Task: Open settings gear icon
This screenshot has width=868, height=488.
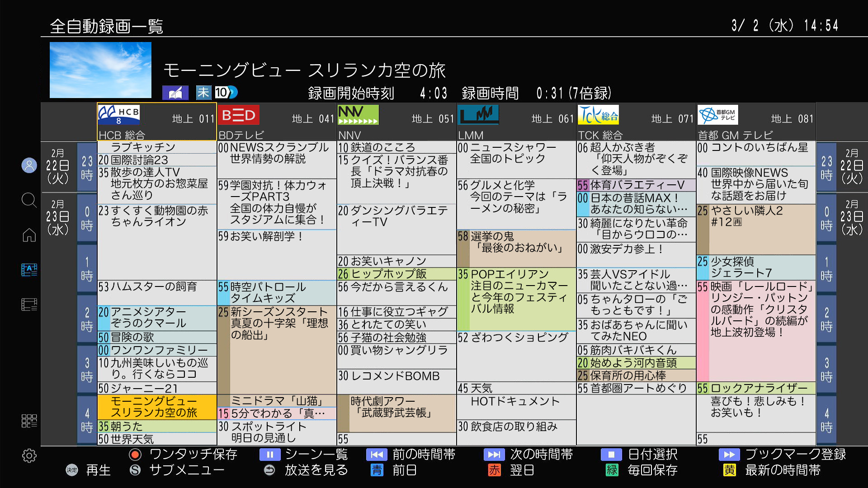Action: tap(29, 455)
